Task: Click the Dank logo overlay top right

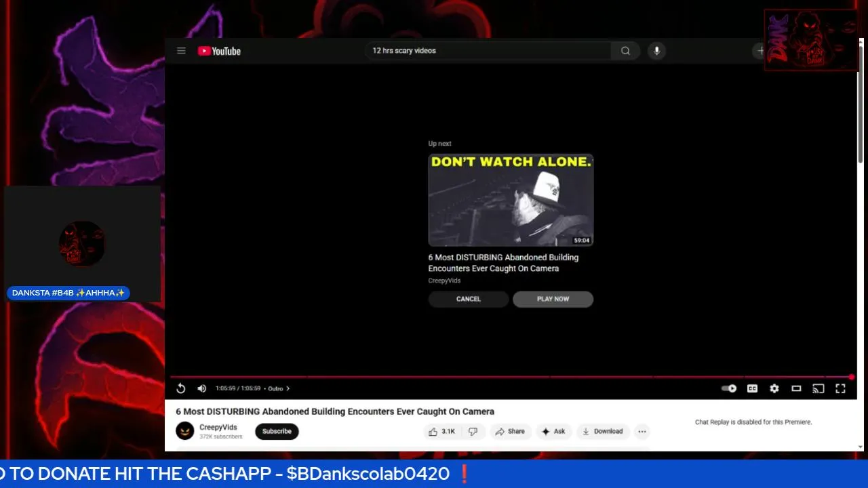Action: pyautogui.click(x=811, y=40)
